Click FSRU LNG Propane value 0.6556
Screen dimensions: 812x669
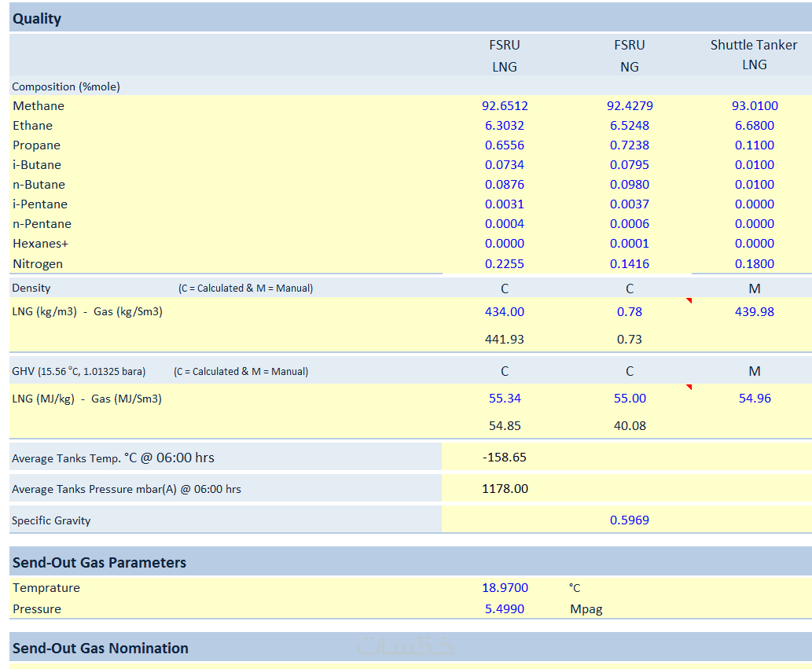505,145
